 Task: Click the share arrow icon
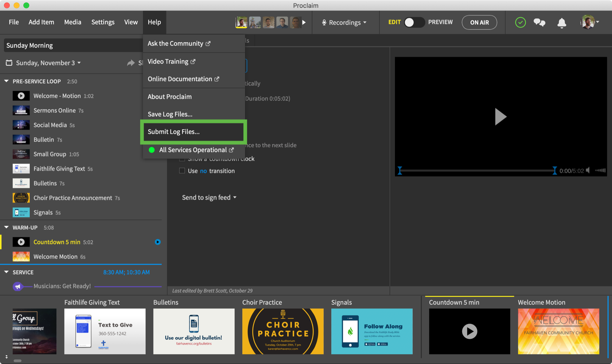131,63
